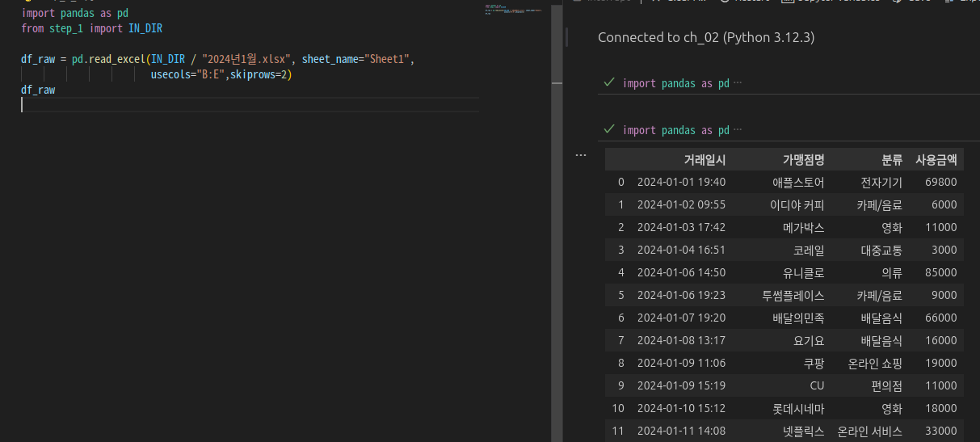Viewport: 980px width, 442px height.
Task: Click the 넷플릭스 cell in row 11
Action: (805, 431)
